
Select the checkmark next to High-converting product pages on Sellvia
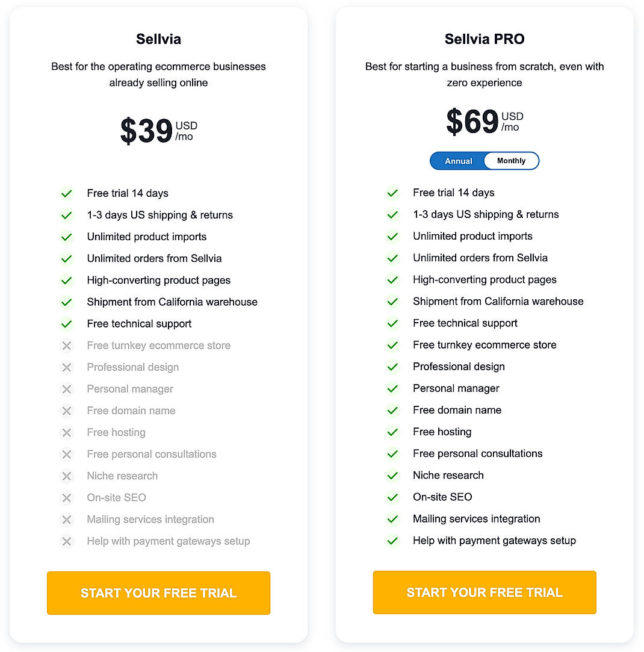click(67, 281)
